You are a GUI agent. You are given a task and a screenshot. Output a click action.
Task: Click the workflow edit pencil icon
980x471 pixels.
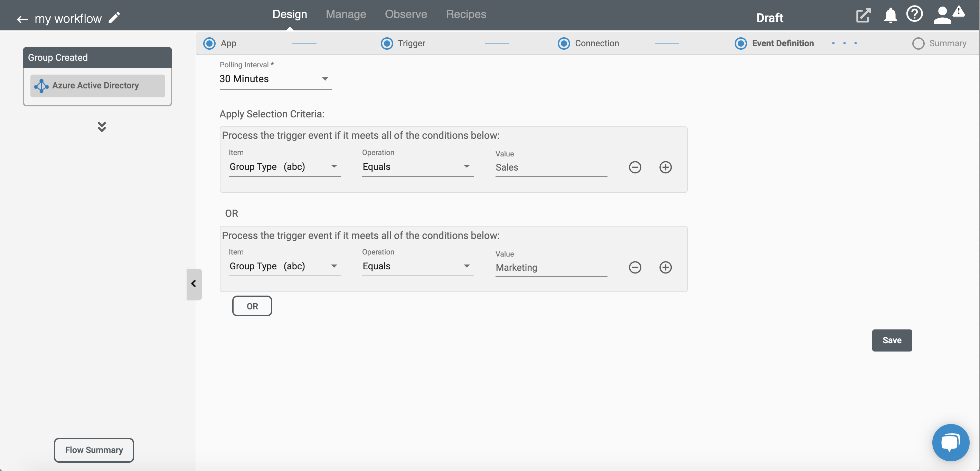(116, 18)
